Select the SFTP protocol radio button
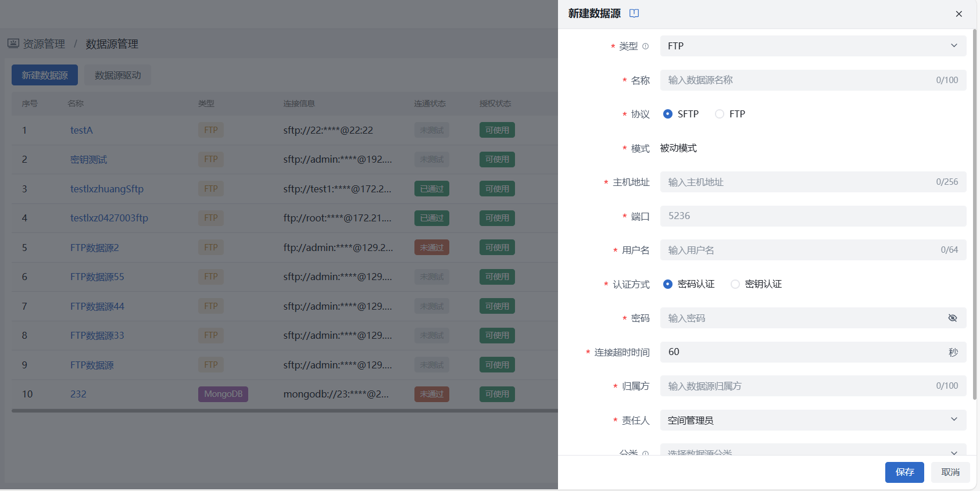The width and height of the screenshot is (980, 491). 668,114
